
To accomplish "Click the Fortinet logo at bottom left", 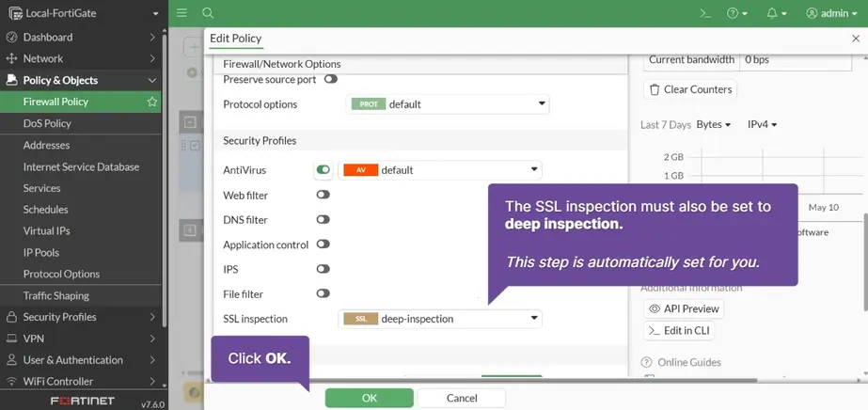I will pos(83,401).
